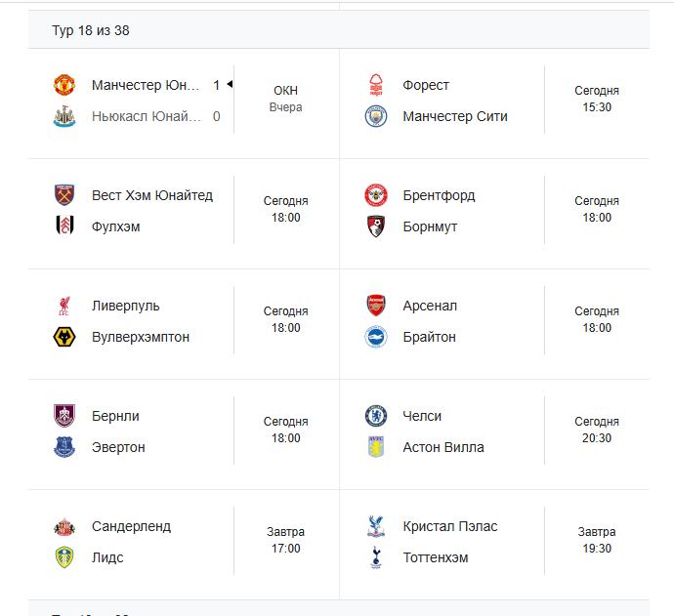Click the Tottenham cockerel logo
This screenshot has height=616, width=674.
coord(376,558)
